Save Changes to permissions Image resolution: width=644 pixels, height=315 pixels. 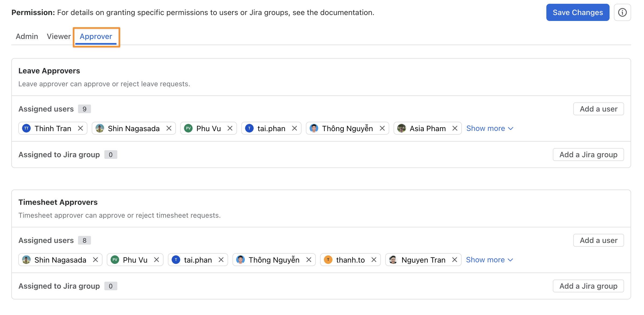click(x=578, y=12)
